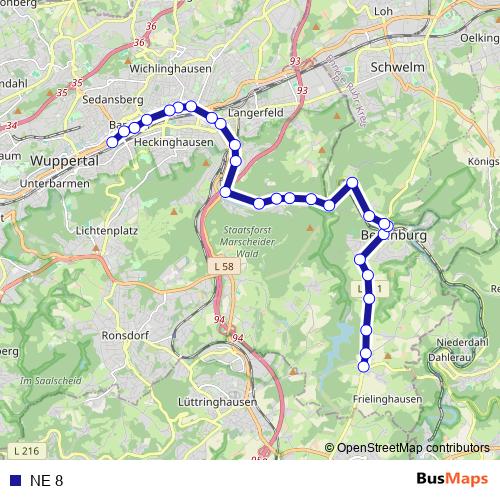Select the southernmost stop marker above Frielinghausen

tap(364, 367)
